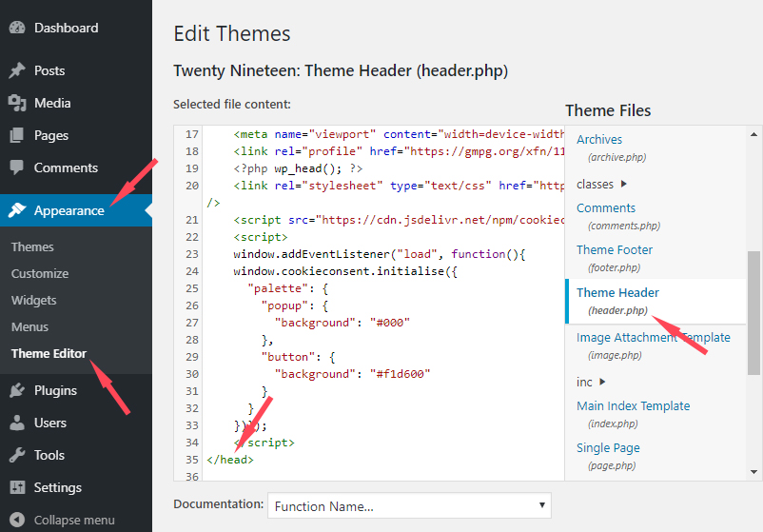
Task: Click the Posts pushpin icon
Action: coord(17,70)
